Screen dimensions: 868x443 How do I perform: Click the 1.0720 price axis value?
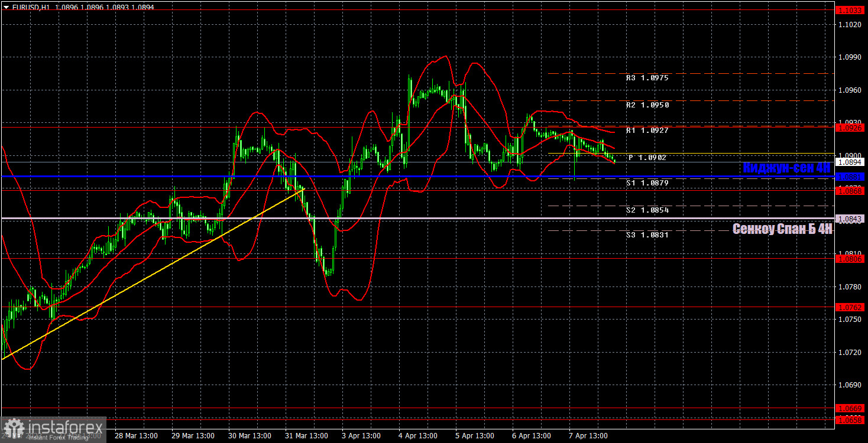[x=849, y=352]
